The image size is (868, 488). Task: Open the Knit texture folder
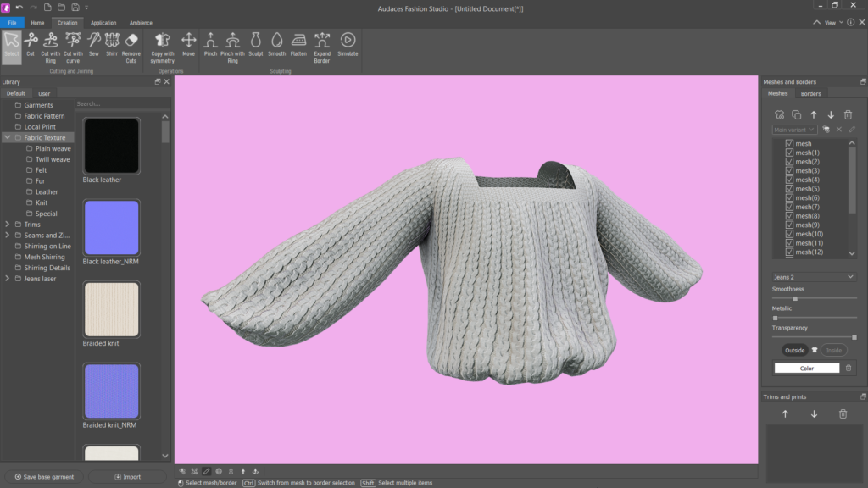pyautogui.click(x=42, y=202)
